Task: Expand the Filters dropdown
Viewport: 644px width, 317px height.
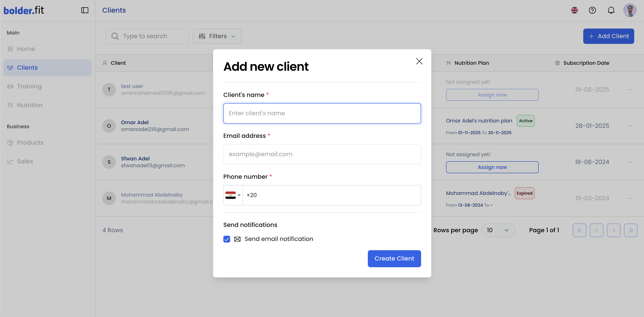Action: coord(217,36)
